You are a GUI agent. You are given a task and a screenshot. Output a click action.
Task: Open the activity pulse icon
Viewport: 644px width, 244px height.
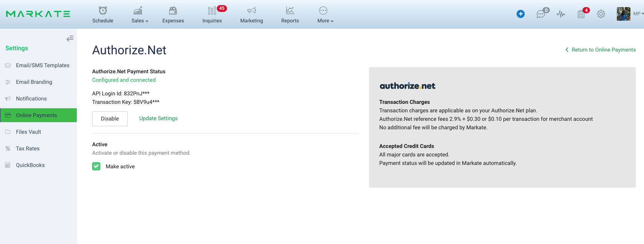(561, 14)
